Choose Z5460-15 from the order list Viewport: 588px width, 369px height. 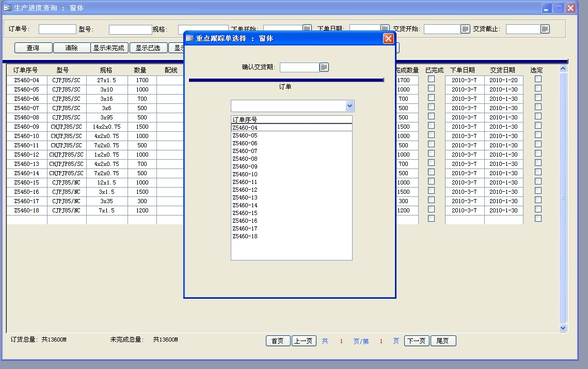click(245, 213)
